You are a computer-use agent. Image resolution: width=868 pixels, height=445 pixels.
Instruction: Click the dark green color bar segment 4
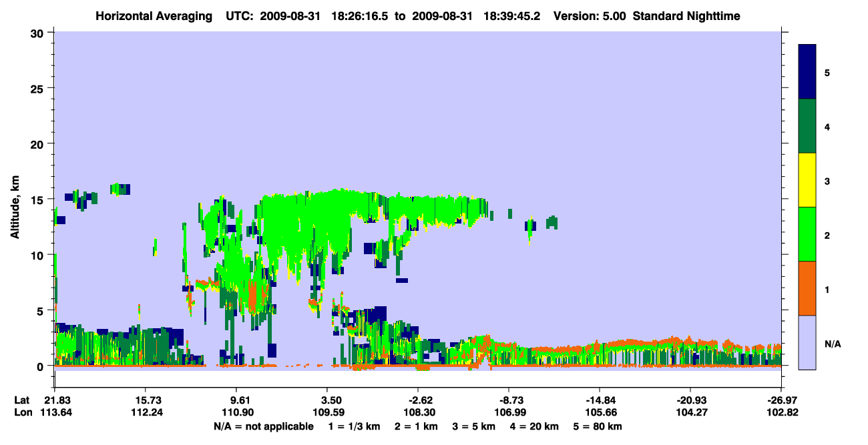click(x=807, y=126)
